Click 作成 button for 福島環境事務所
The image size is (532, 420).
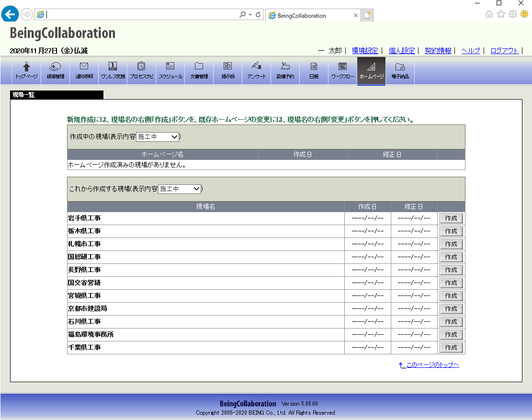pos(451,334)
